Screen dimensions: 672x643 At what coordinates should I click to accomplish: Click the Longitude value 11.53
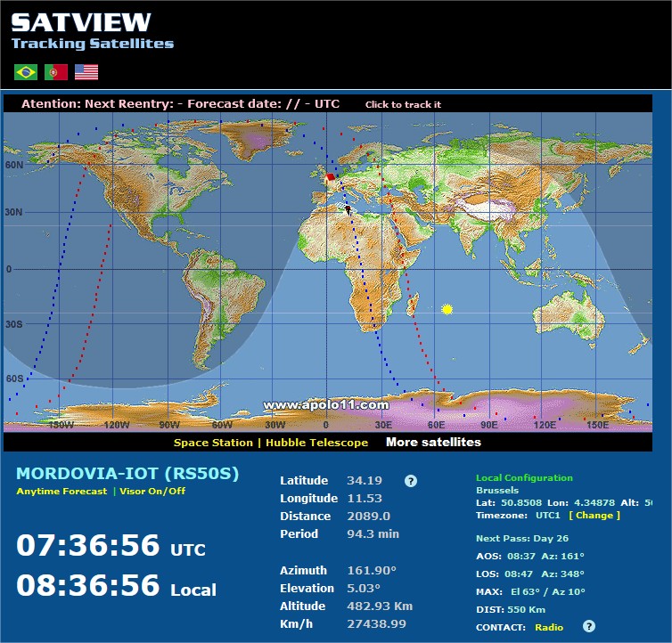(365, 498)
